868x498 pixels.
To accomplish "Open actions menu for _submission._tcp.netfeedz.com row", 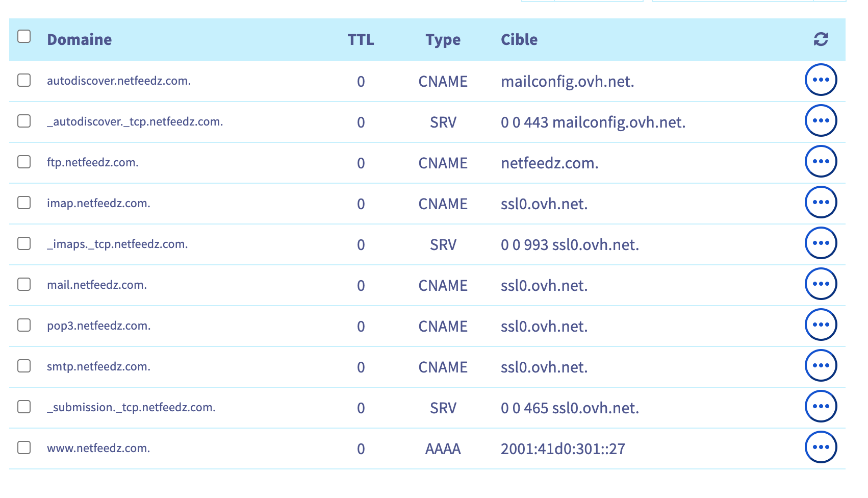I will pyautogui.click(x=821, y=407).
